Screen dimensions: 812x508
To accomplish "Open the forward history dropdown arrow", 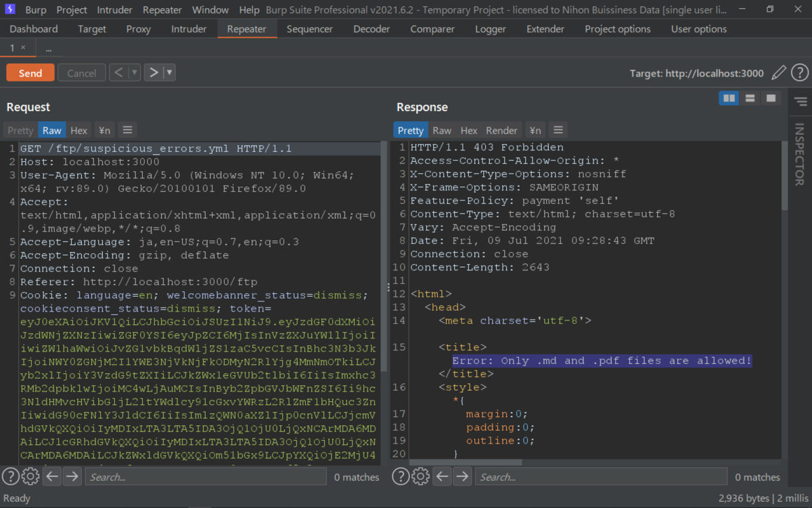I will pos(169,72).
